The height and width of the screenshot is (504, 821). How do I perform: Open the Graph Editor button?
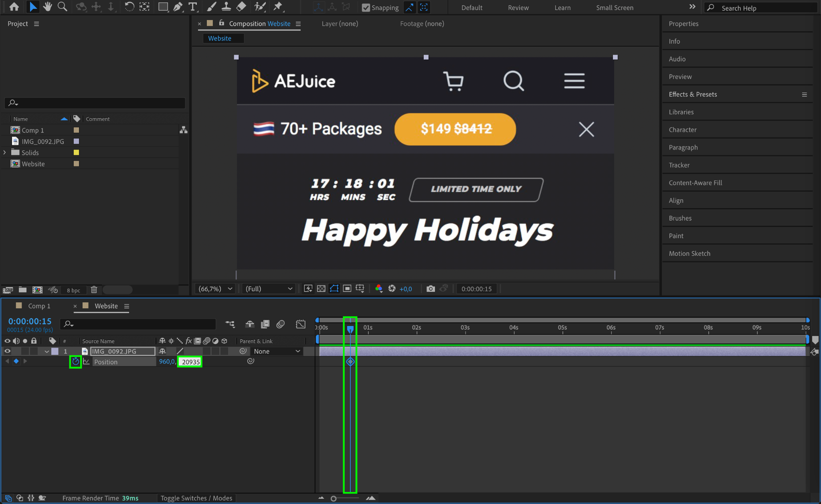(300, 324)
